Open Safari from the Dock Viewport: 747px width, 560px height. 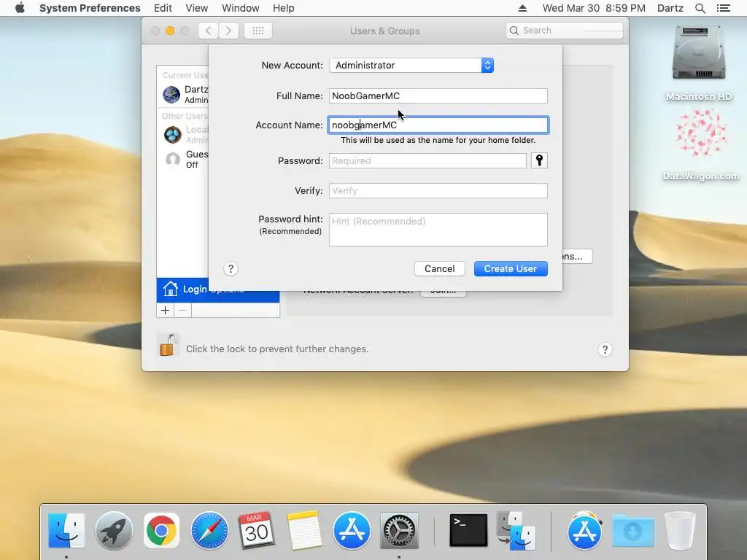point(209,531)
